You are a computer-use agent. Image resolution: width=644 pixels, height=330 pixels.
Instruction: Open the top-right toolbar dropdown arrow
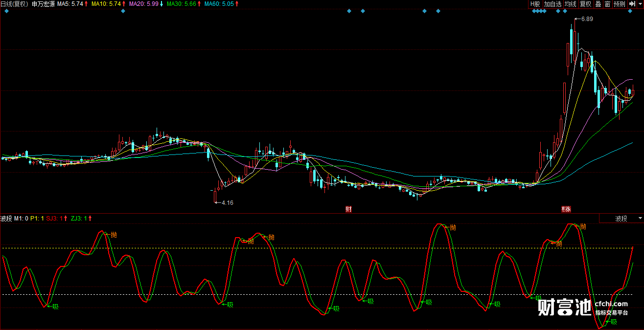coord(640,4)
